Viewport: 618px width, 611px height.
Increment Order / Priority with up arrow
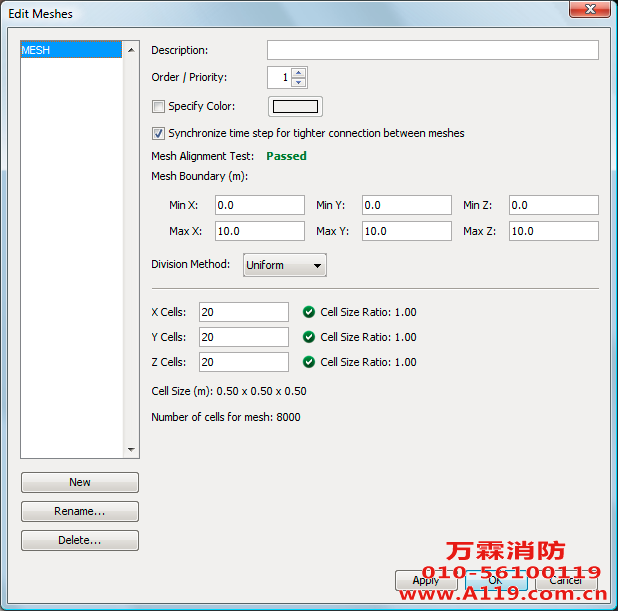(299, 72)
